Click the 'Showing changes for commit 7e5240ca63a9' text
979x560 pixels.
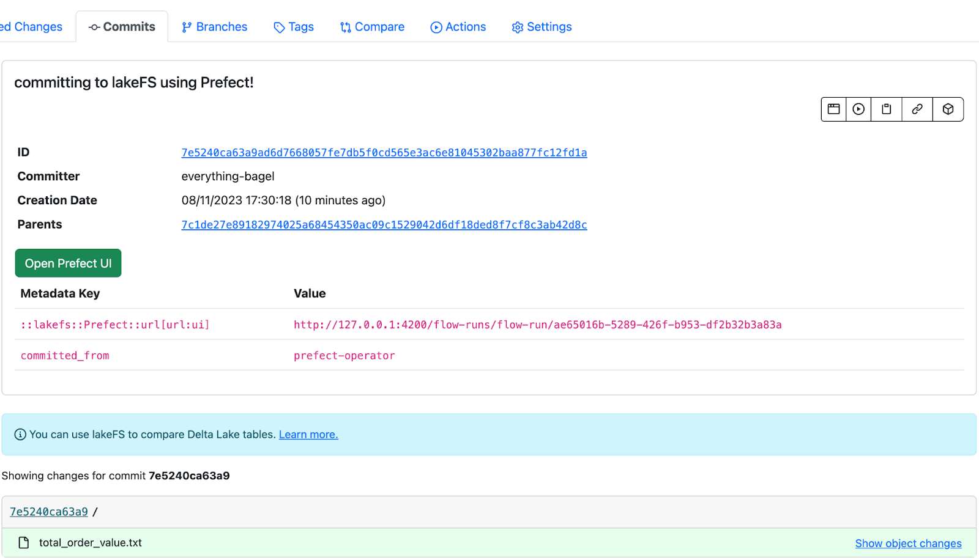click(116, 476)
